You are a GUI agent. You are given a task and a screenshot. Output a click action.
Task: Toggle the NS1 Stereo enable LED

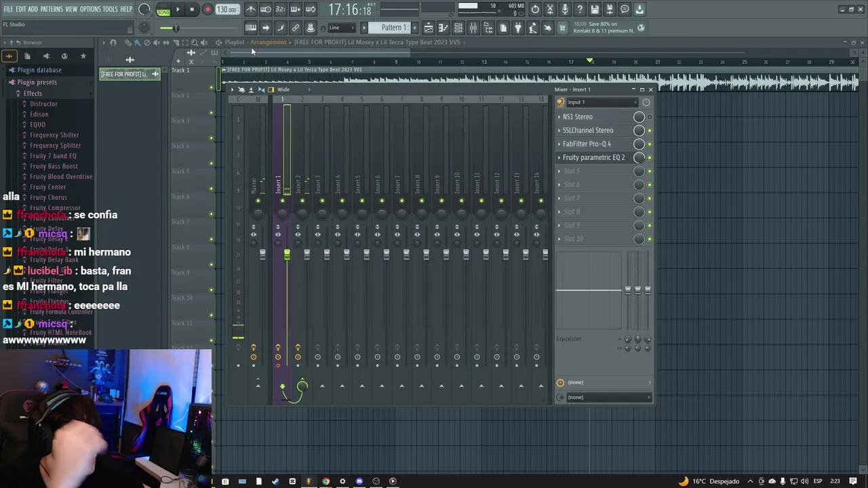(650, 117)
